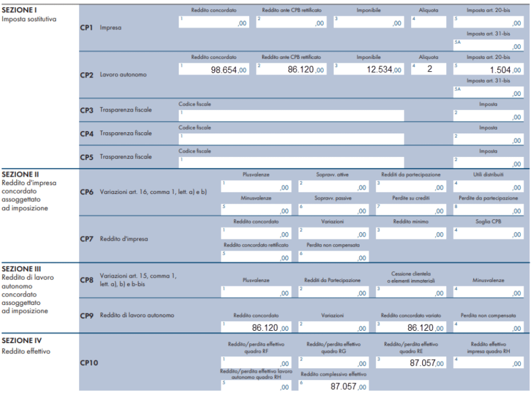Focus CP8 Cessione clientela o elementi immateriali field
Viewport: 532px width, 394px height.
(410, 291)
